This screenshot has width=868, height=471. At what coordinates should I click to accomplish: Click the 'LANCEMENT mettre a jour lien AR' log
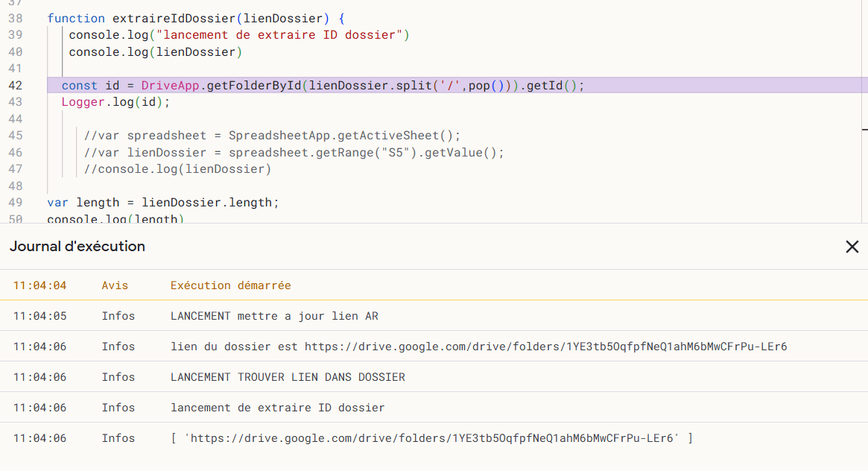274,316
